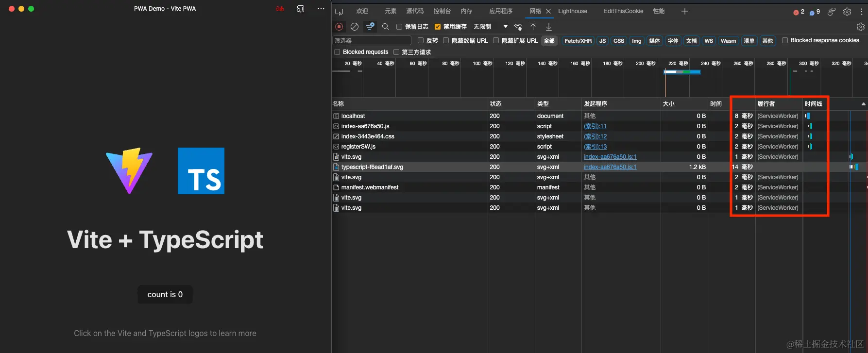This screenshot has width=868, height=353.
Task: Enable 第三方请求 checkbox
Action: (x=396, y=52)
